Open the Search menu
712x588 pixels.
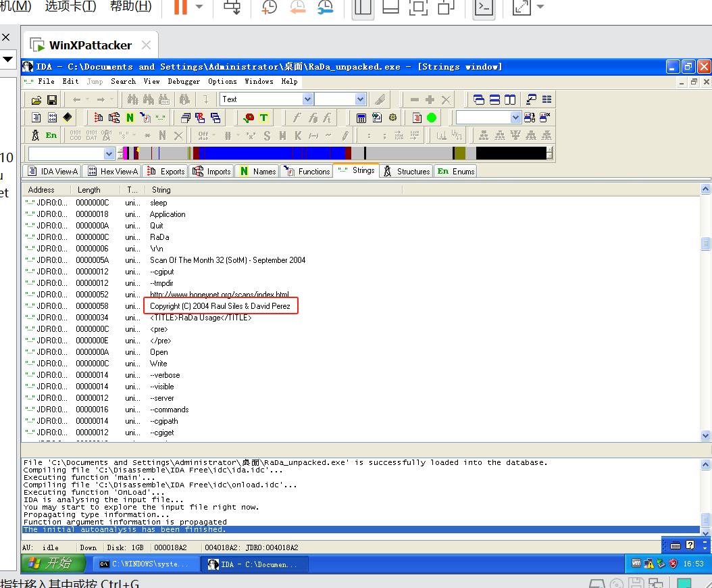coord(124,81)
